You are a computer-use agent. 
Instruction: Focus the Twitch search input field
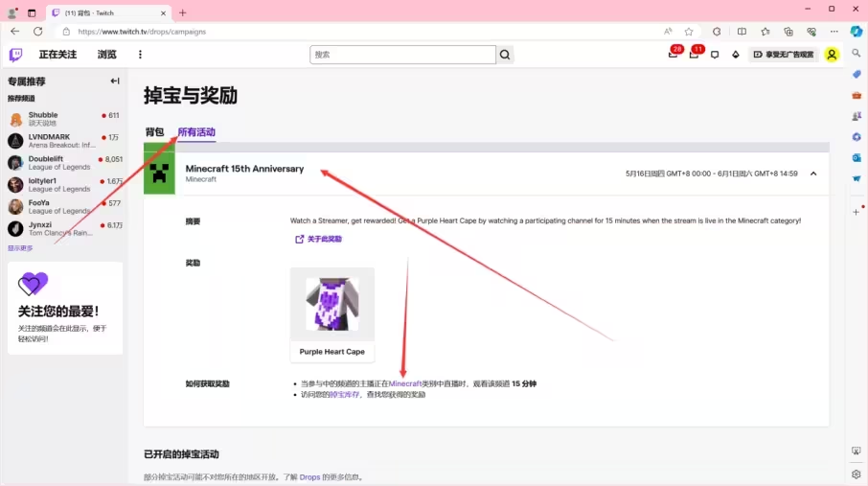coord(402,55)
